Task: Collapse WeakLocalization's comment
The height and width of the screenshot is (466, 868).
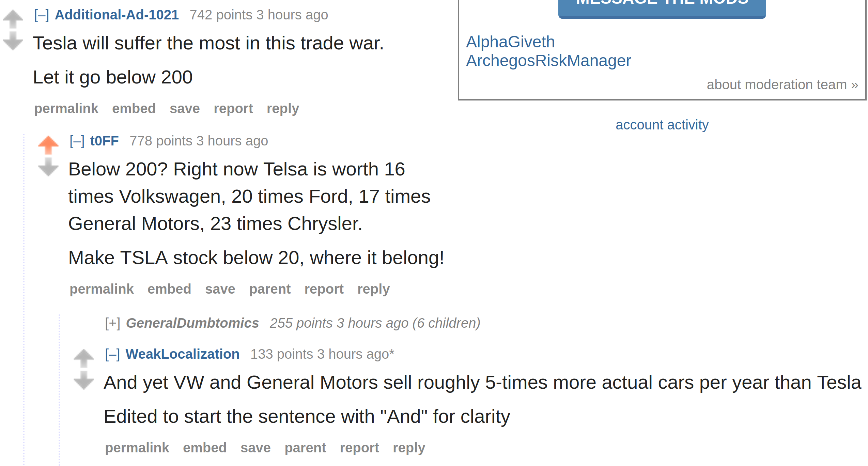Action: 112,354
